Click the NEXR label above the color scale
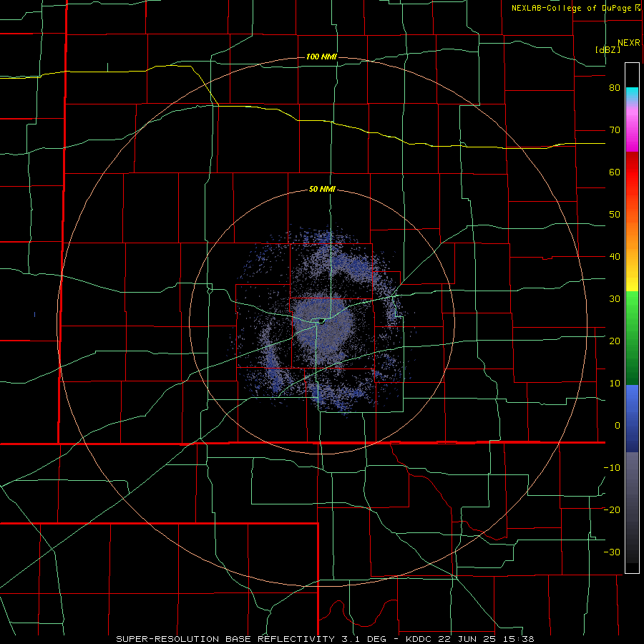The image size is (644, 644). click(628, 43)
